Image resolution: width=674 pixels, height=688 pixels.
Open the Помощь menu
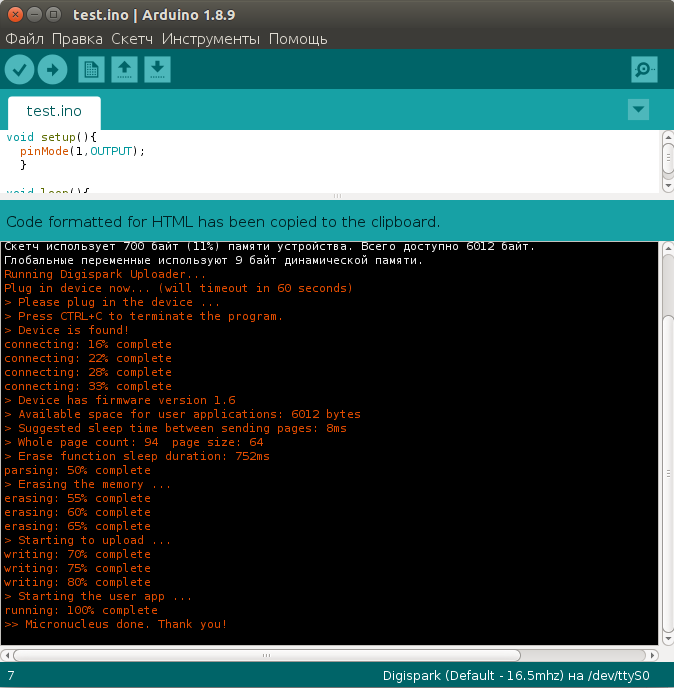coord(298,39)
